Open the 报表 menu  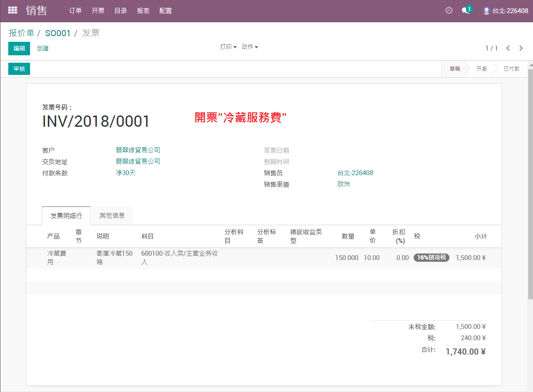click(x=143, y=10)
